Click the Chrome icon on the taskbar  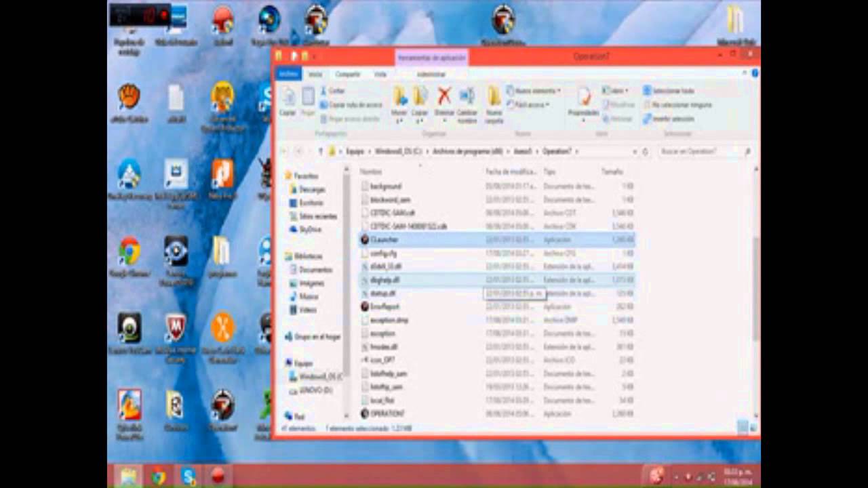[158, 476]
